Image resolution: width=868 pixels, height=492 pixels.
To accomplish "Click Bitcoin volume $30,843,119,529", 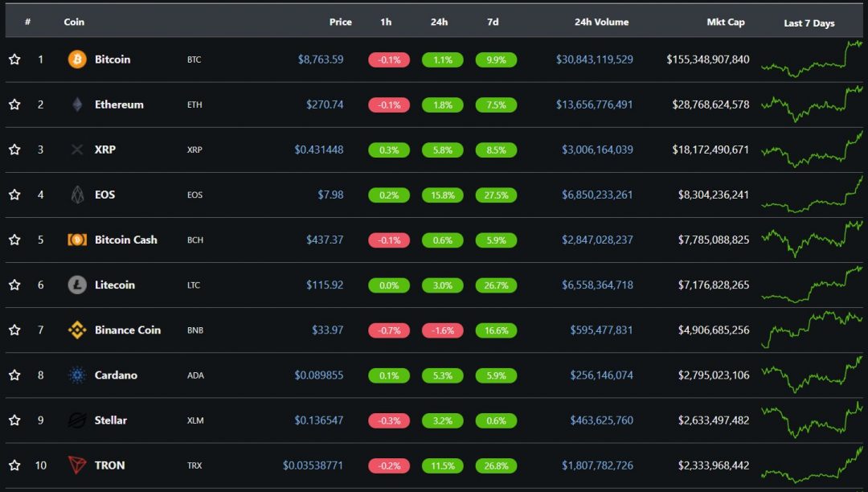I will (x=595, y=59).
